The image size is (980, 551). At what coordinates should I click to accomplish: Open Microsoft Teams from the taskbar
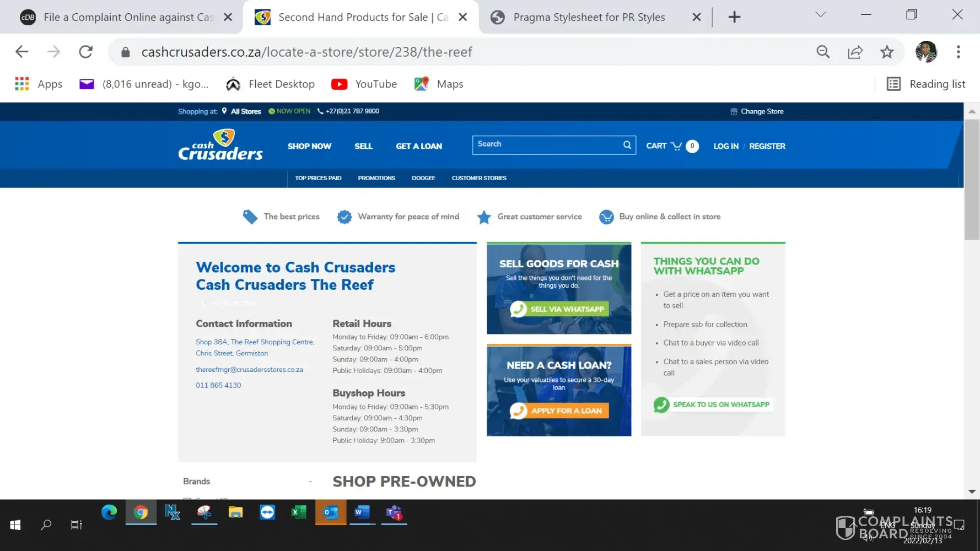pos(394,513)
